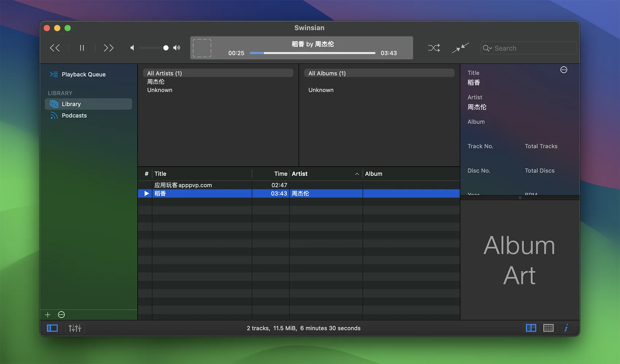Open the Playback Queue
The image size is (620, 364).
[84, 74]
